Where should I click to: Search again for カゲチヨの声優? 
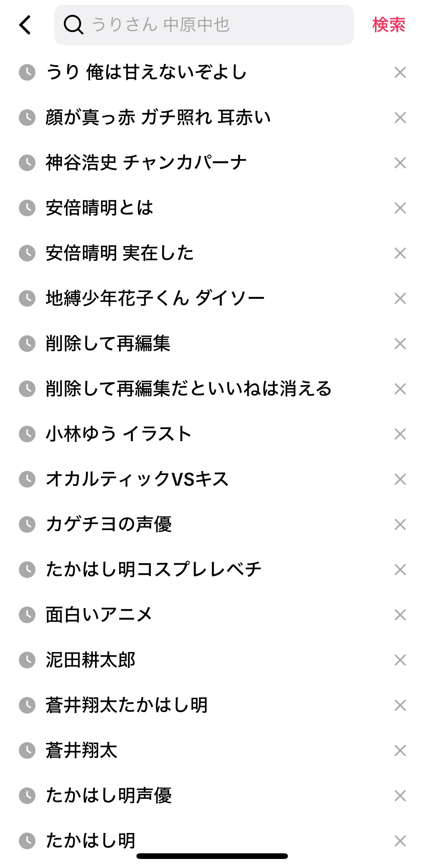click(x=109, y=524)
